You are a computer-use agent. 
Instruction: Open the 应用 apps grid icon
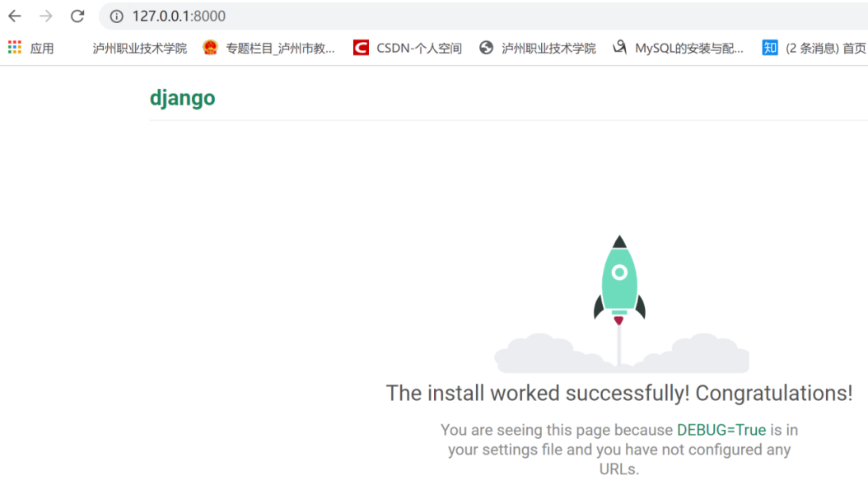coord(13,47)
